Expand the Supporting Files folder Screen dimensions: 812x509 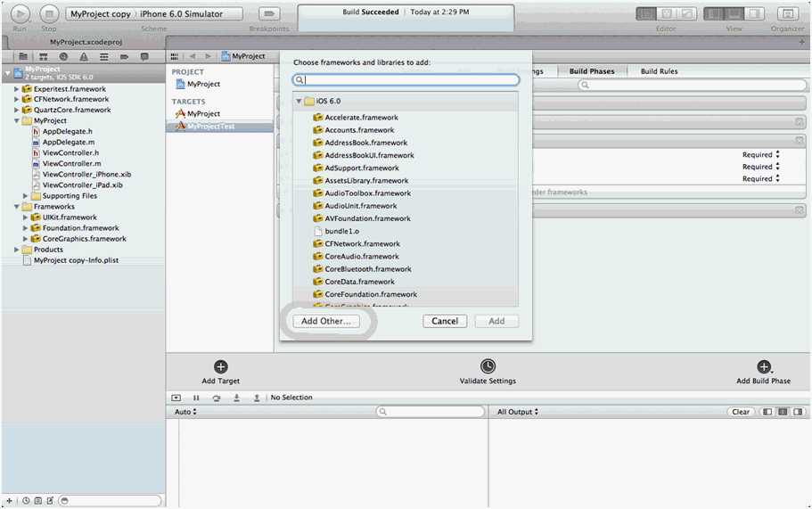[x=26, y=196]
